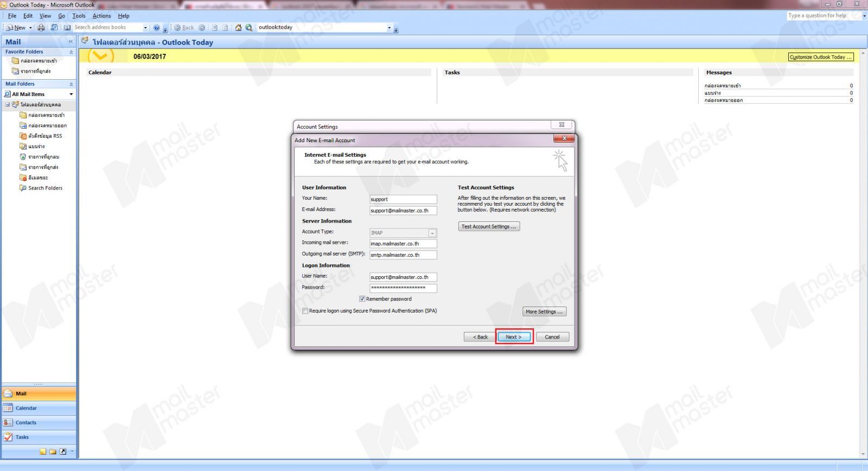
Task: Open More Settings in the dialog
Action: click(544, 311)
